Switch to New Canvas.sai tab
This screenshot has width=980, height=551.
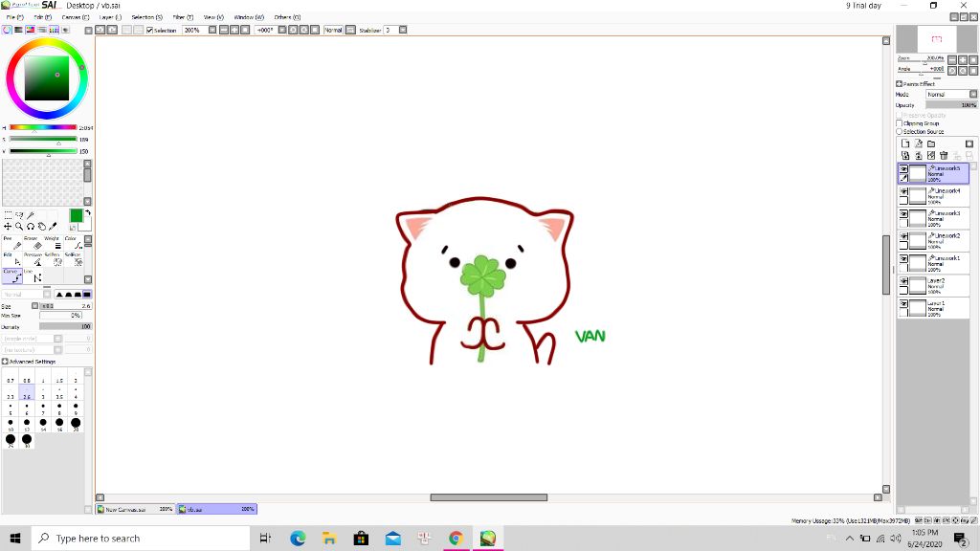[135, 509]
